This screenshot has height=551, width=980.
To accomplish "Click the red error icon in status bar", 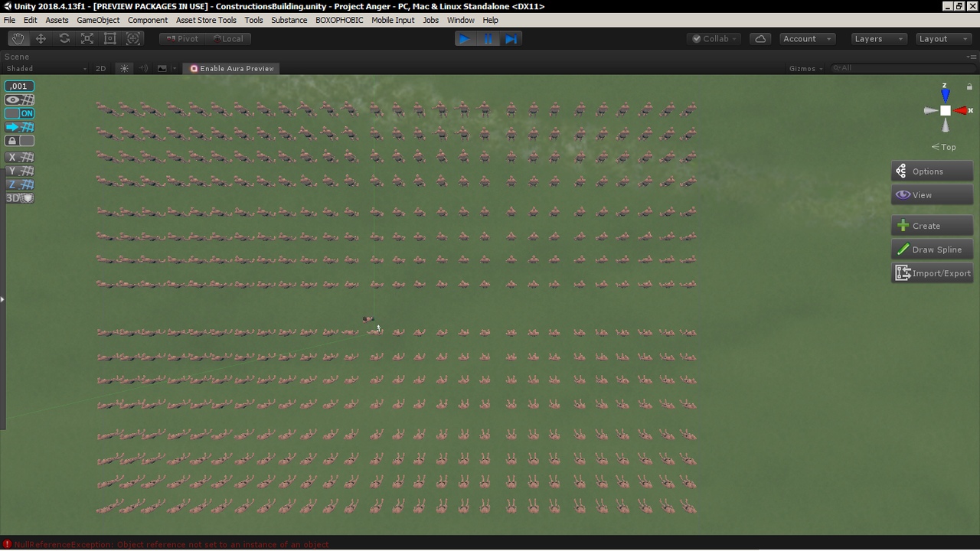I will [x=7, y=545].
